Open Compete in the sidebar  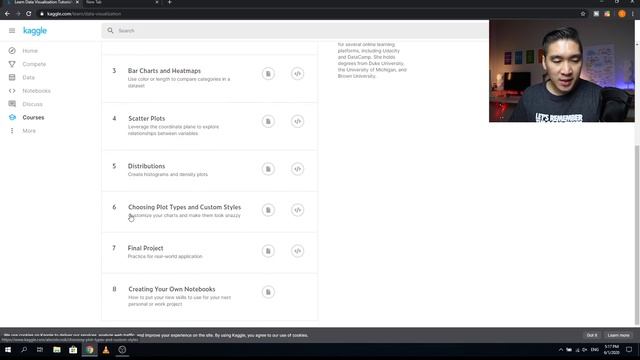click(x=34, y=64)
